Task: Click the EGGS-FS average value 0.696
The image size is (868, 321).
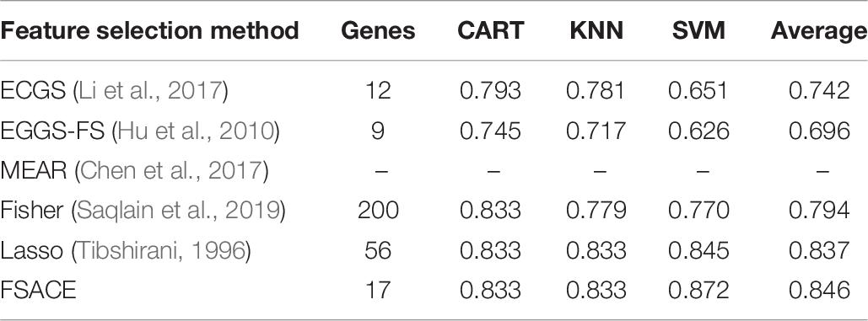Action: [819, 131]
